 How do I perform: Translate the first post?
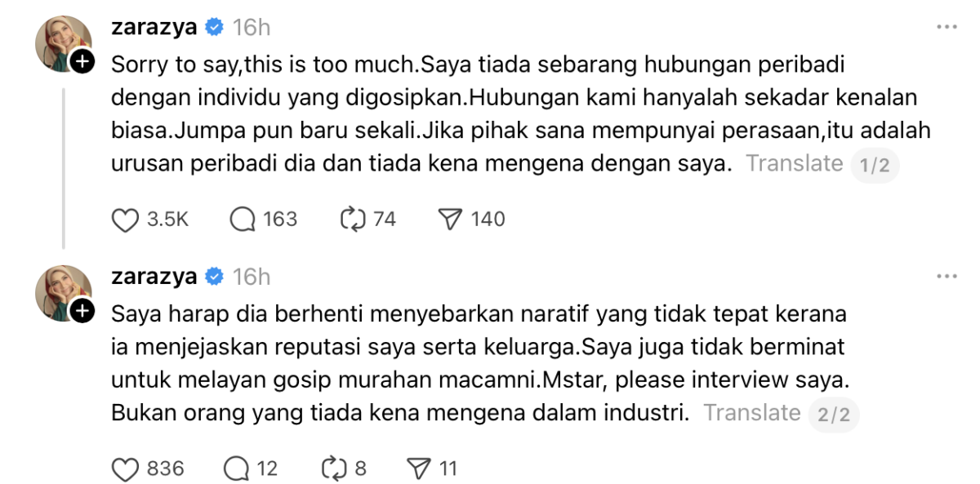click(794, 163)
